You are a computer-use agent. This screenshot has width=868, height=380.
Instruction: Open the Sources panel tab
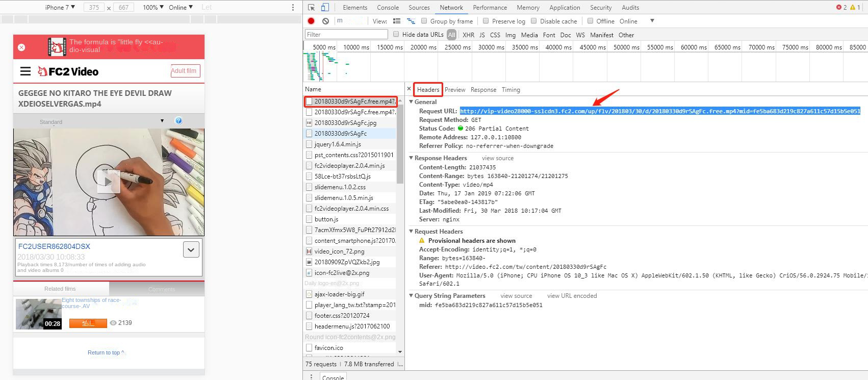point(419,7)
